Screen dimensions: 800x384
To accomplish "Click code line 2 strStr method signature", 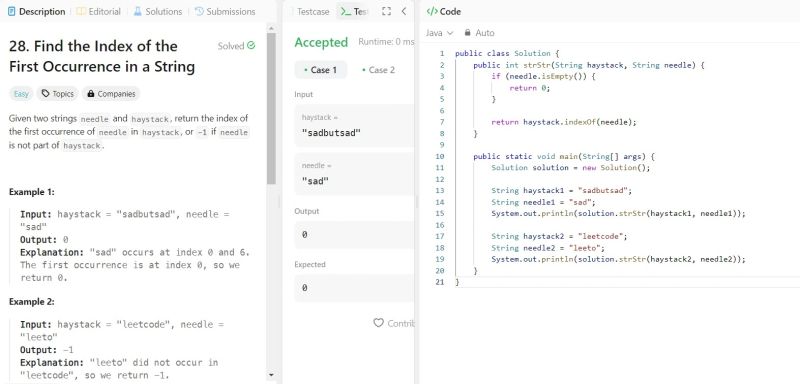I will click(x=589, y=65).
